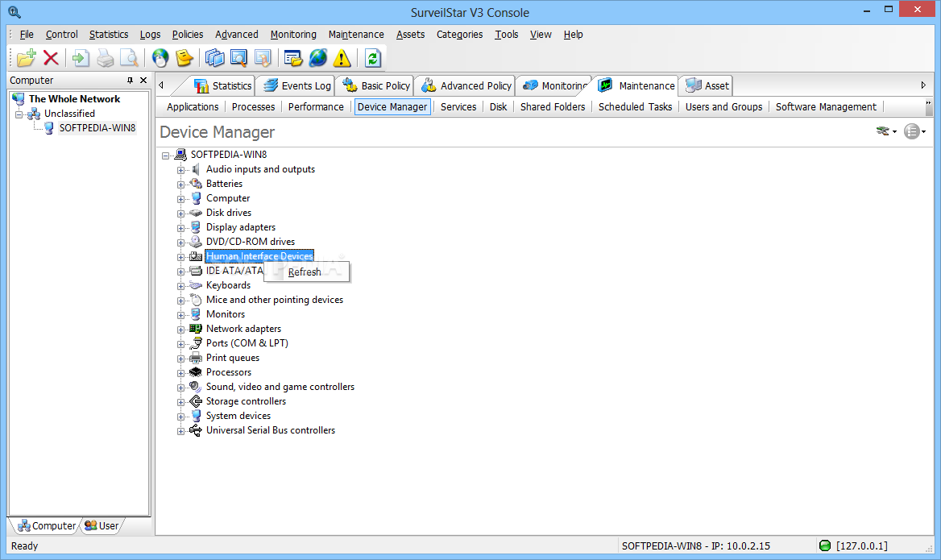Open the Scheduled Tasks sub-tab
Viewport: 941px width, 560px height.
[635, 107]
